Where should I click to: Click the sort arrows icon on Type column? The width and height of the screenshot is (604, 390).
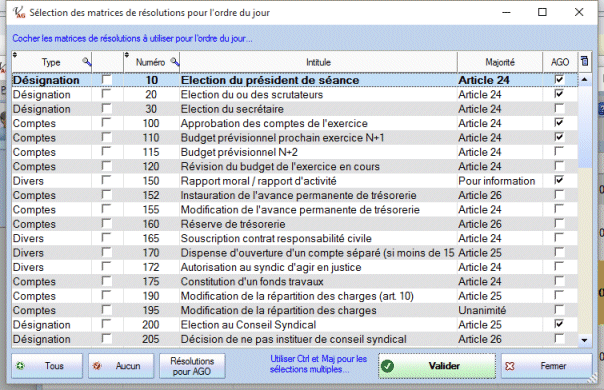coord(15,55)
